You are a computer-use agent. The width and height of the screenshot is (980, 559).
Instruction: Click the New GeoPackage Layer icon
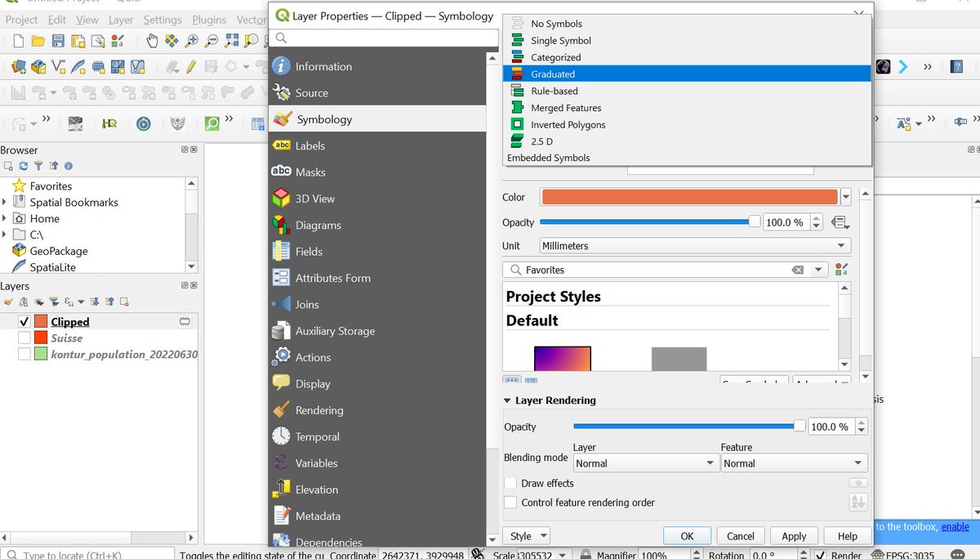[38, 67]
